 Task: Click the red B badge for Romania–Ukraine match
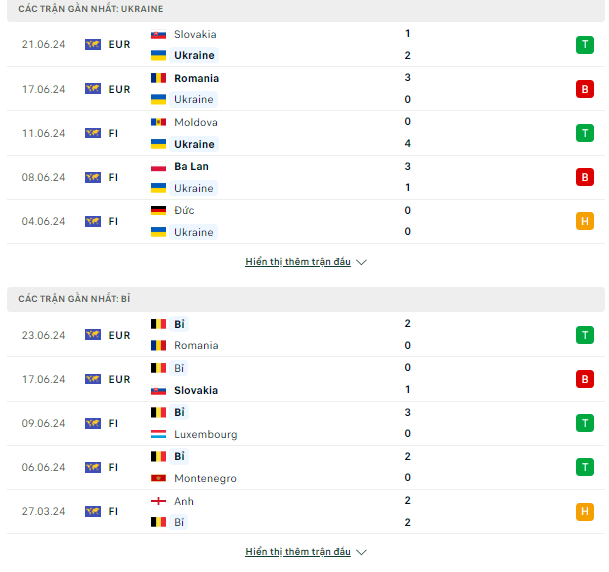tap(585, 89)
